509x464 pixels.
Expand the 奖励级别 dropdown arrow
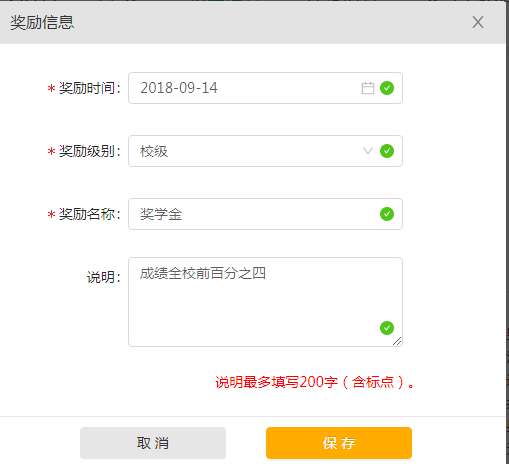[368, 151]
